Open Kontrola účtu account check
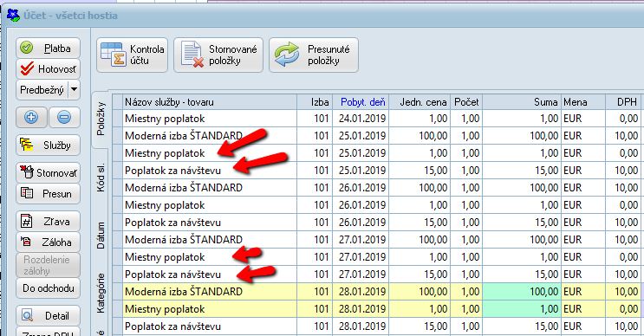Image resolution: width=644 pixels, height=336 pixels. [x=133, y=55]
